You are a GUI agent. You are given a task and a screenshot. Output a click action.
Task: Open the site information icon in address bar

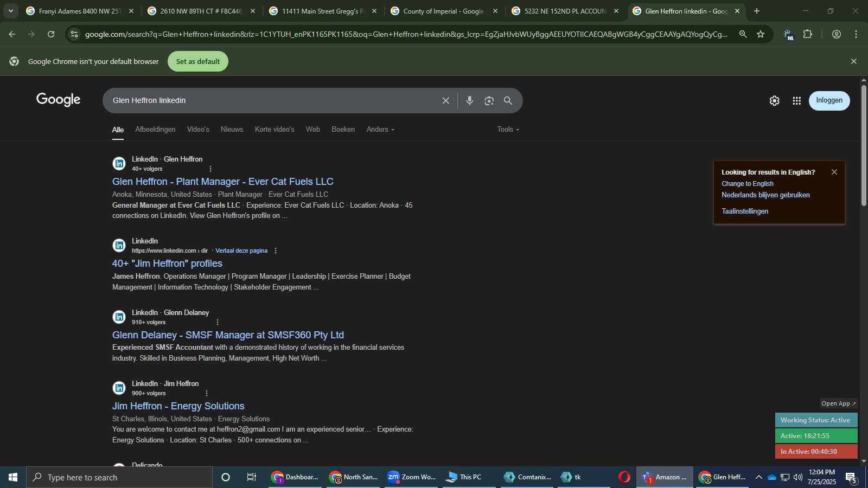74,34
